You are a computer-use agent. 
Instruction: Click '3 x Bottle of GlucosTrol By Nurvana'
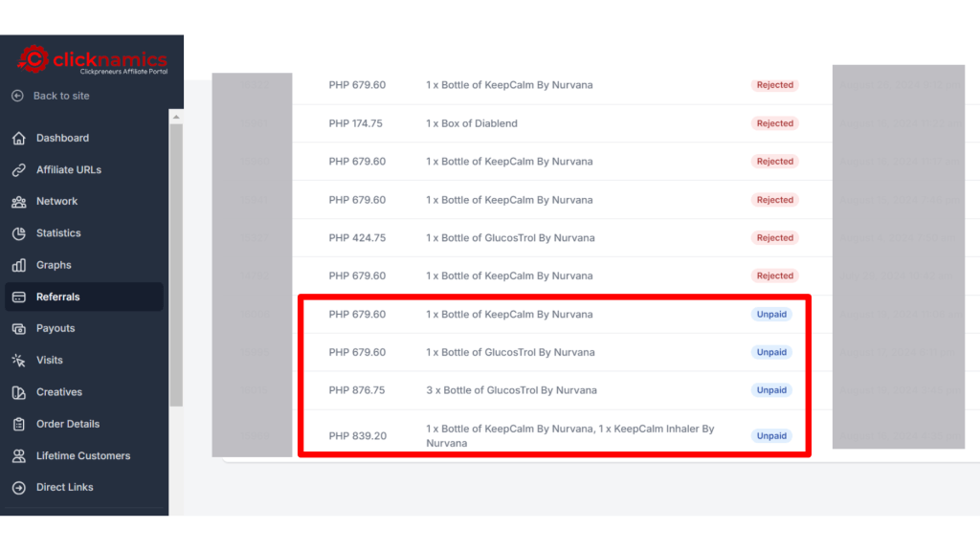pyautogui.click(x=511, y=390)
